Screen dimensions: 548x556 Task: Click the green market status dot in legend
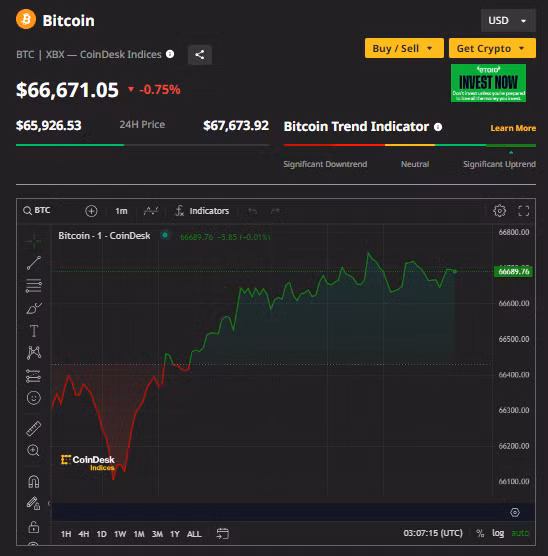click(x=165, y=235)
